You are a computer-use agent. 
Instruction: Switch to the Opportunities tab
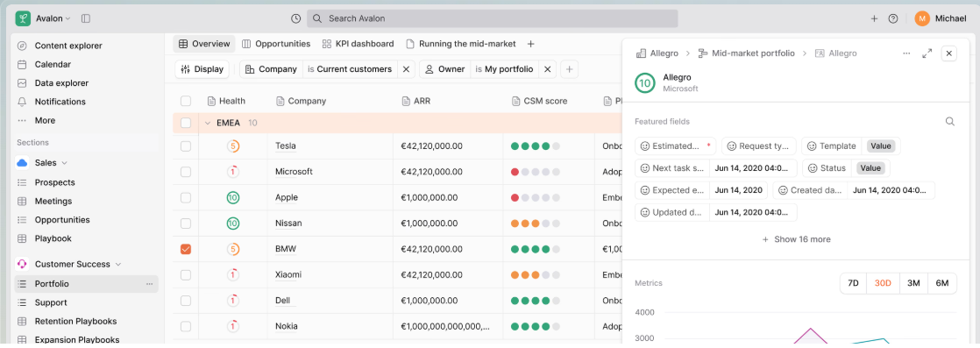pos(276,44)
